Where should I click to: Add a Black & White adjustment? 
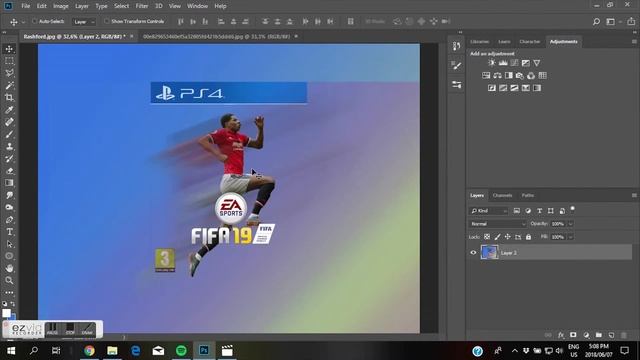click(509, 76)
